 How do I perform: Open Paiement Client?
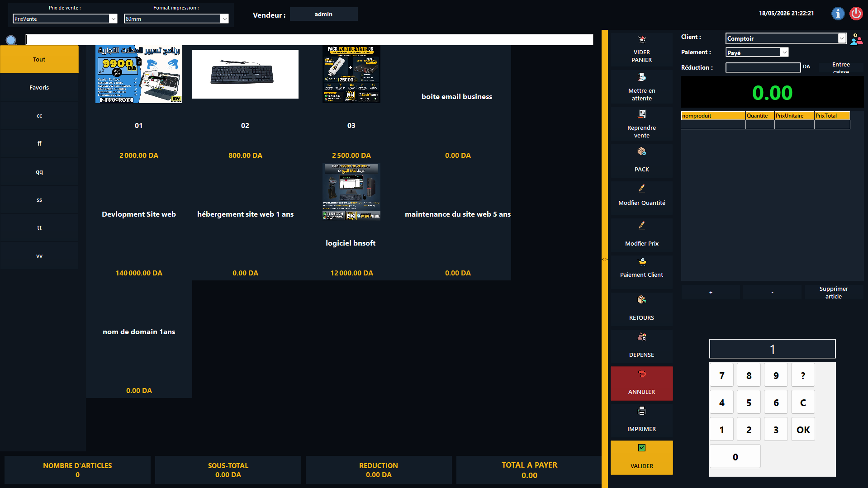[x=641, y=272]
